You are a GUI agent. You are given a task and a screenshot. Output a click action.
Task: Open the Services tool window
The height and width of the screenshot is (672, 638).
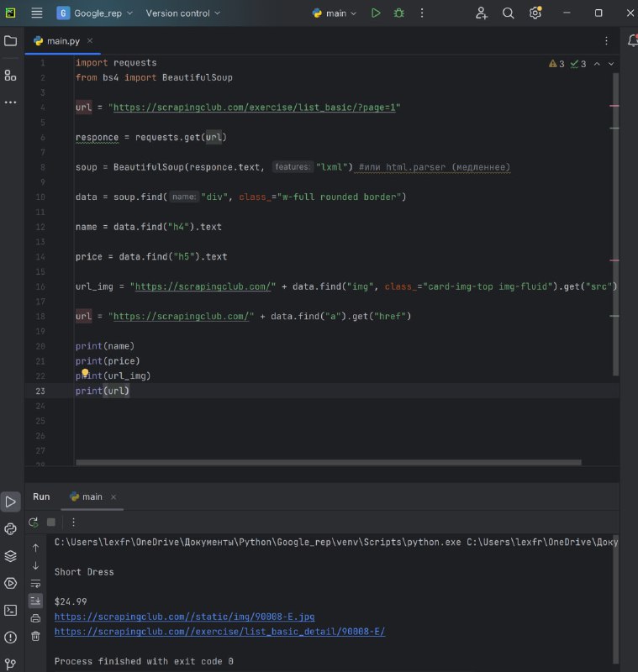tap(10, 583)
